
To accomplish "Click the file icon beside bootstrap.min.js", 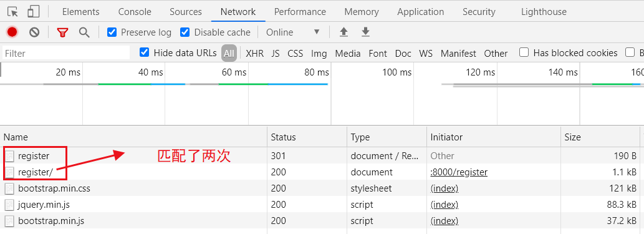I will (9, 221).
